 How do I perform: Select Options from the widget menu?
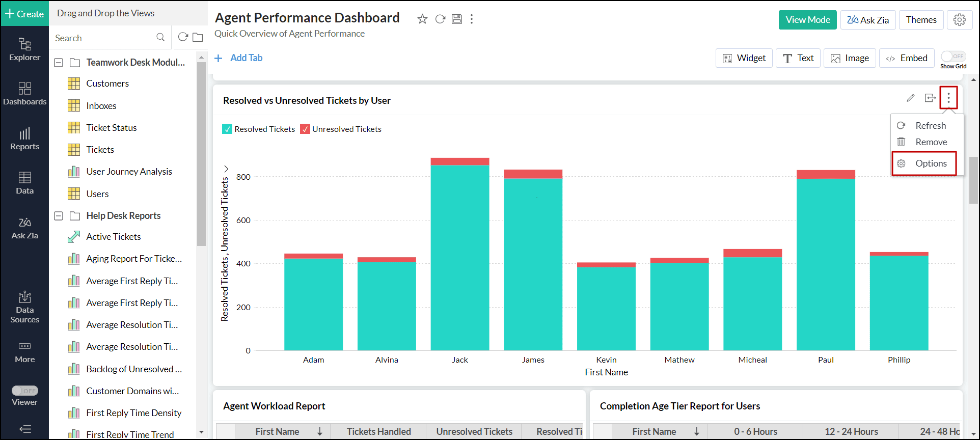(x=930, y=163)
